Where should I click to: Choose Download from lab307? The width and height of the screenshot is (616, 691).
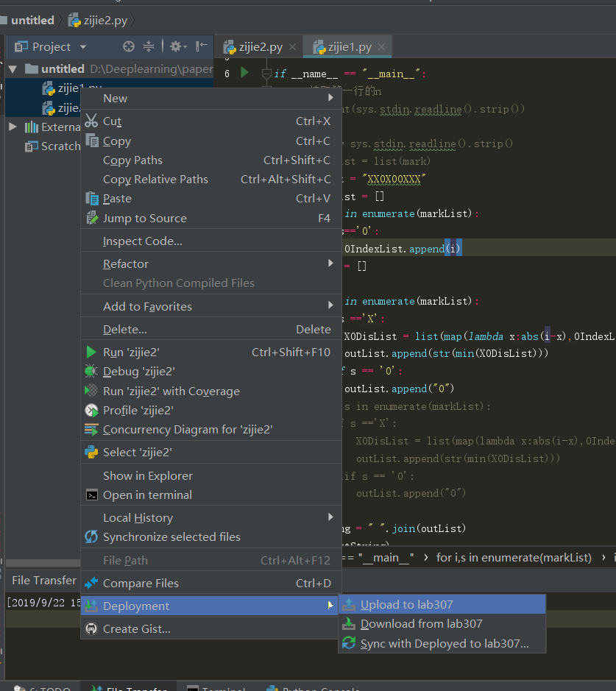click(x=442, y=623)
